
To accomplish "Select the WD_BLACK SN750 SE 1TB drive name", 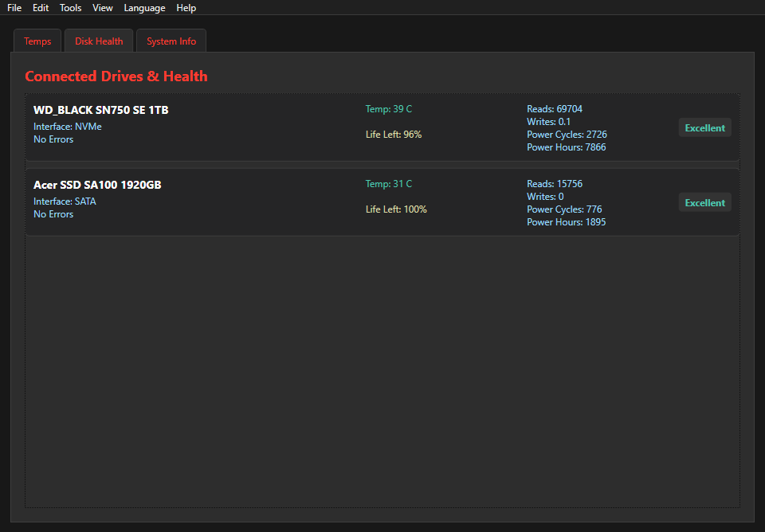I will click(101, 110).
